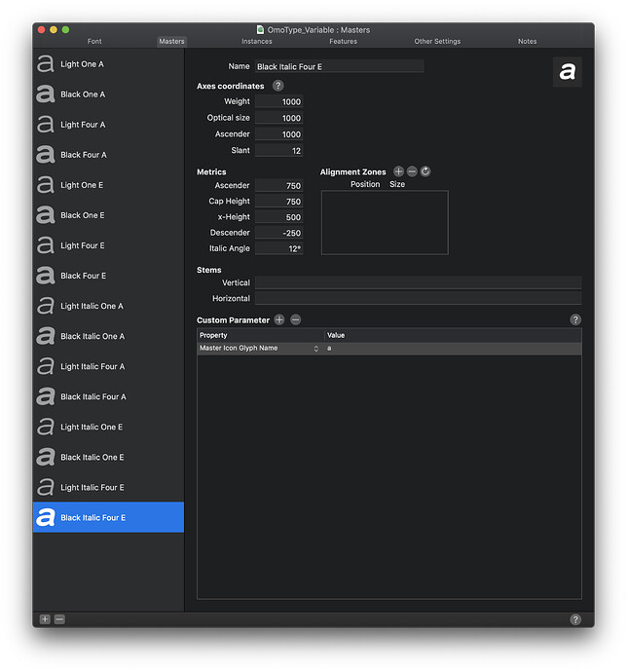Select the Light Four A master
628x672 pixels.
108,125
